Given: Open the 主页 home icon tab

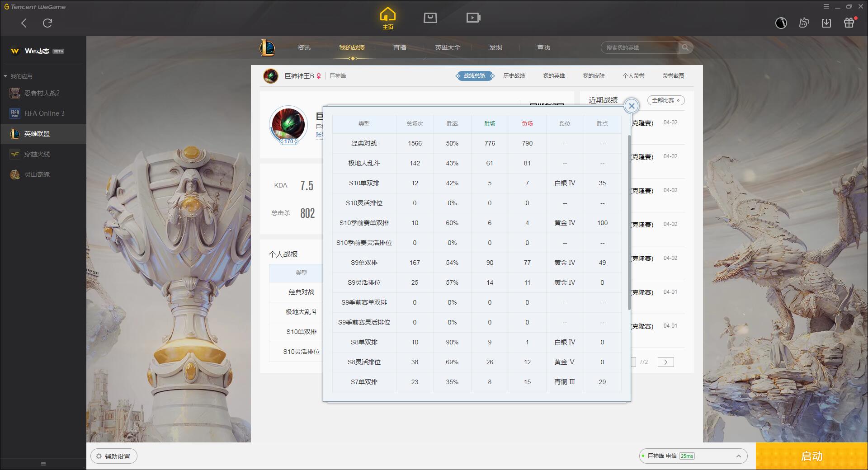Looking at the screenshot, I should click(388, 18).
